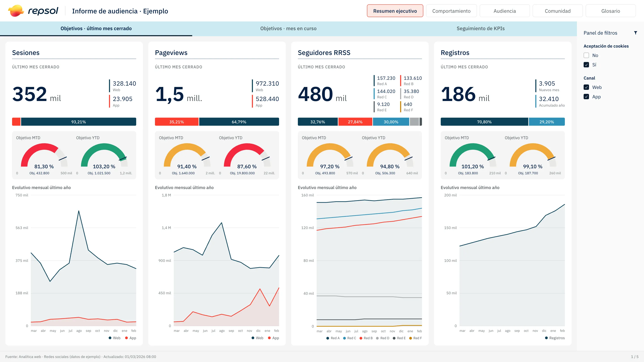
Task: Select Objetivos · último mes cerrado tab
Action: coord(96,28)
